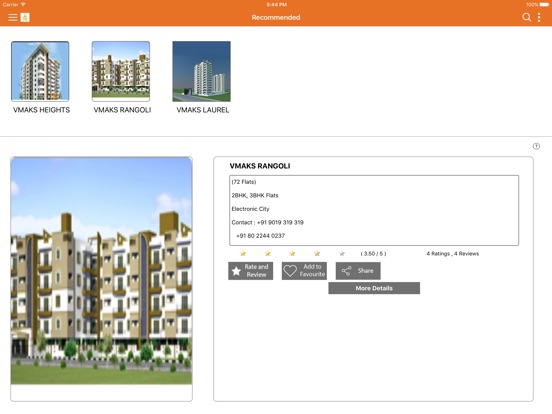
Task: Select the VMAKS RANGOLI thumbnail
Action: (121, 71)
